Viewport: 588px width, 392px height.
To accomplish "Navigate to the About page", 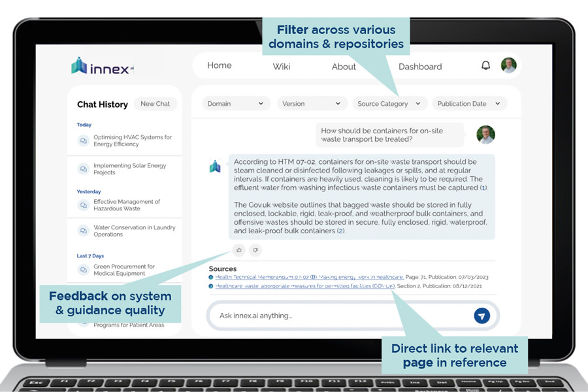I will coord(344,67).
